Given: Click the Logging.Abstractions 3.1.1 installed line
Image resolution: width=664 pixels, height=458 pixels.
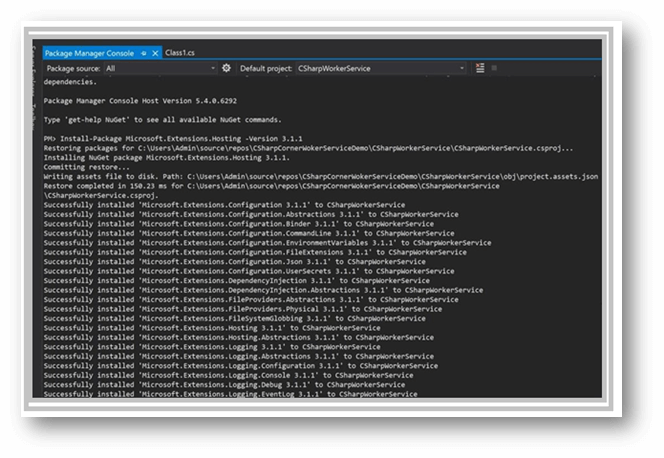Looking at the screenshot, I should (238, 356).
